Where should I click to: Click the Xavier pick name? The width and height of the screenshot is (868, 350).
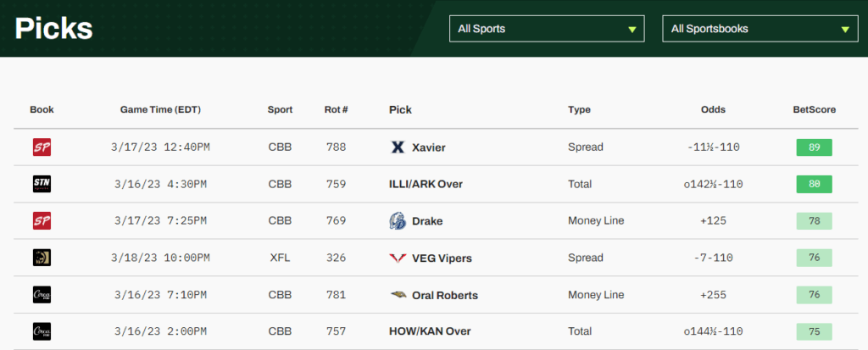(x=428, y=147)
